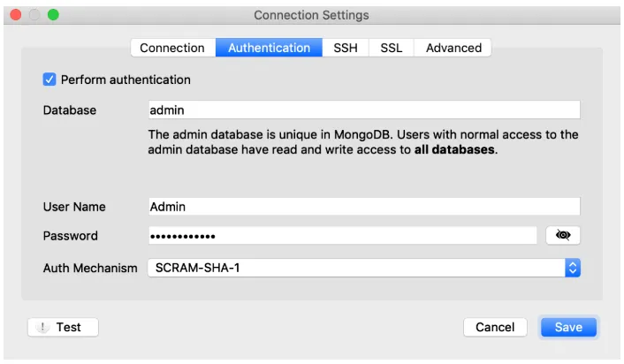Click the 'all databases' bold text
The height and width of the screenshot is (364, 624).
coord(454,149)
